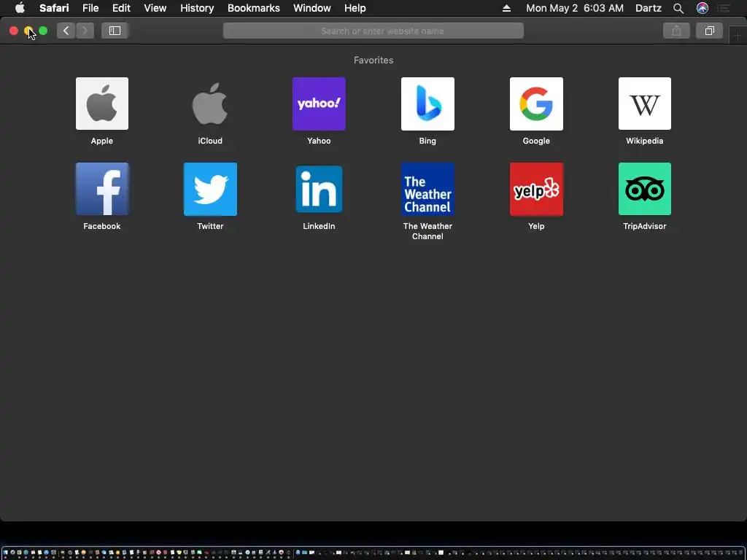Viewport: 747px width, 560px height.
Task: Minimize the Safari window with yellow button
Action: tap(28, 31)
